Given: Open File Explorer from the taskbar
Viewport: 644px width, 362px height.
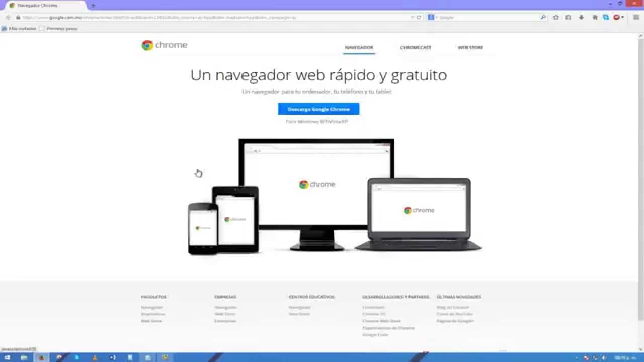Looking at the screenshot, I should pyautogui.click(x=24, y=357).
